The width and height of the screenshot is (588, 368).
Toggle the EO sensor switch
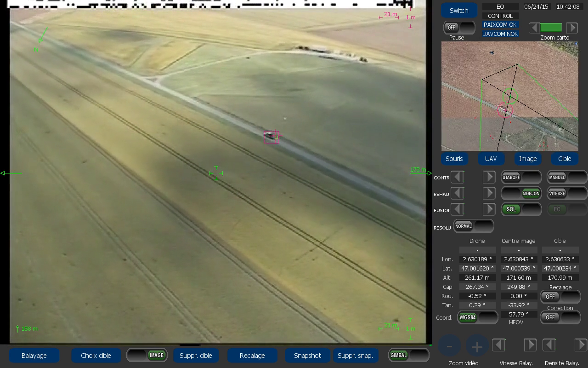coord(567,209)
